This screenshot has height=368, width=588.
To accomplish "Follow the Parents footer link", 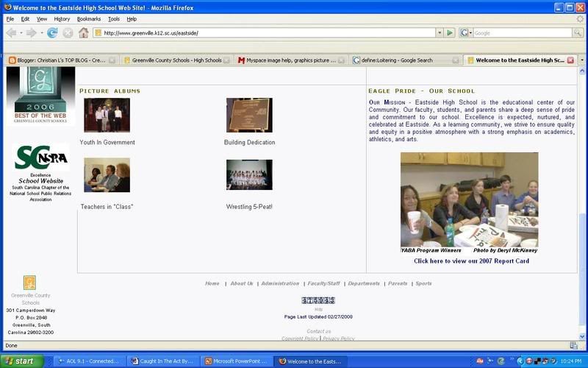I will pos(398,283).
